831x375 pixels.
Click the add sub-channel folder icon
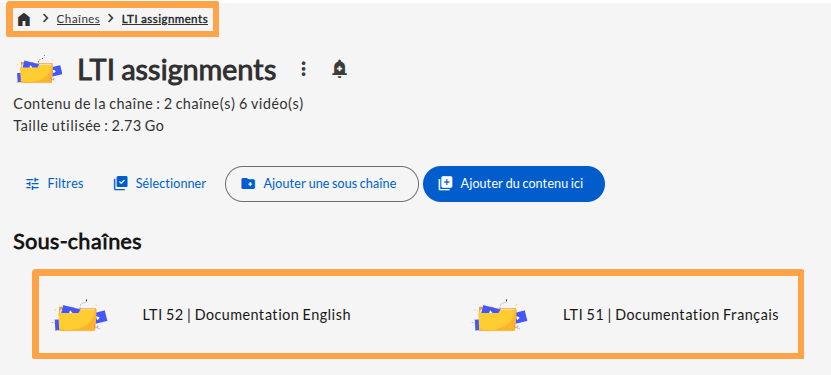click(248, 184)
